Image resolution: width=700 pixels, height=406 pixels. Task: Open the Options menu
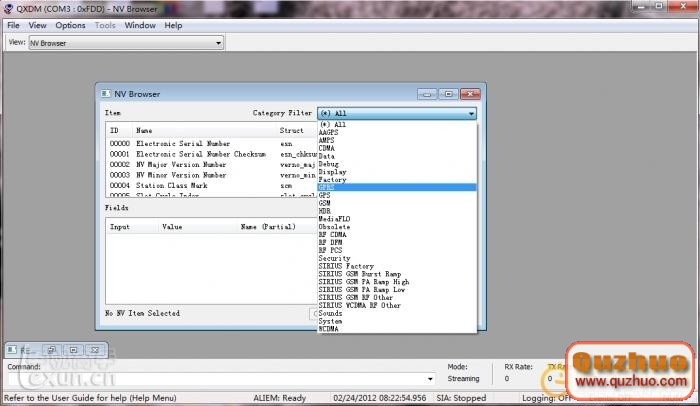[70, 25]
